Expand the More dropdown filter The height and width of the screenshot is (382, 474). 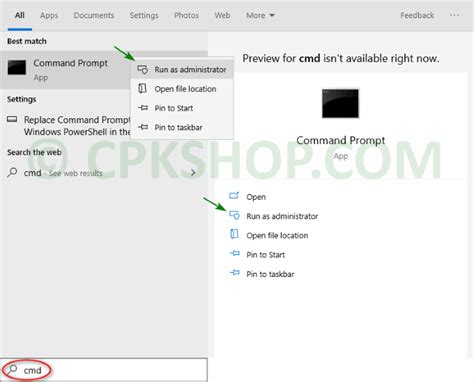point(260,15)
